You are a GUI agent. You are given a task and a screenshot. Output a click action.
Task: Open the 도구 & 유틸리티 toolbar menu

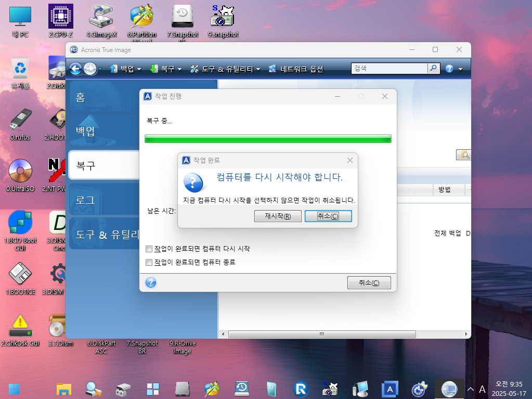(225, 69)
